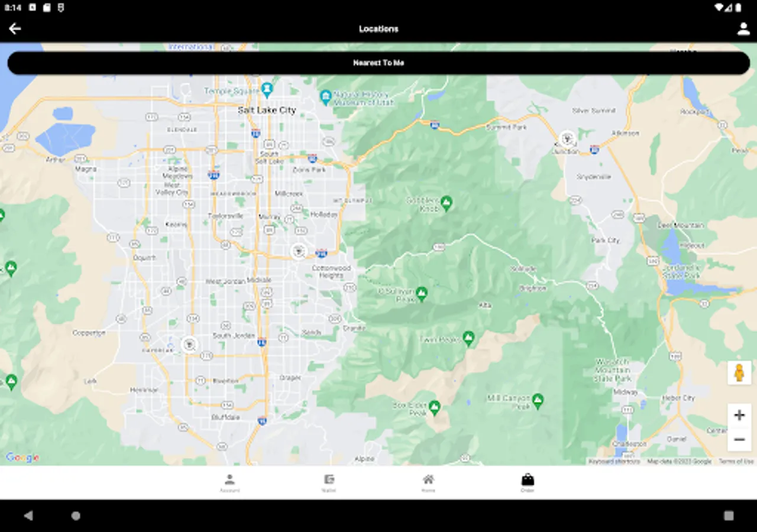
Task: Tap the Android back navigation button
Action: click(28, 515)
